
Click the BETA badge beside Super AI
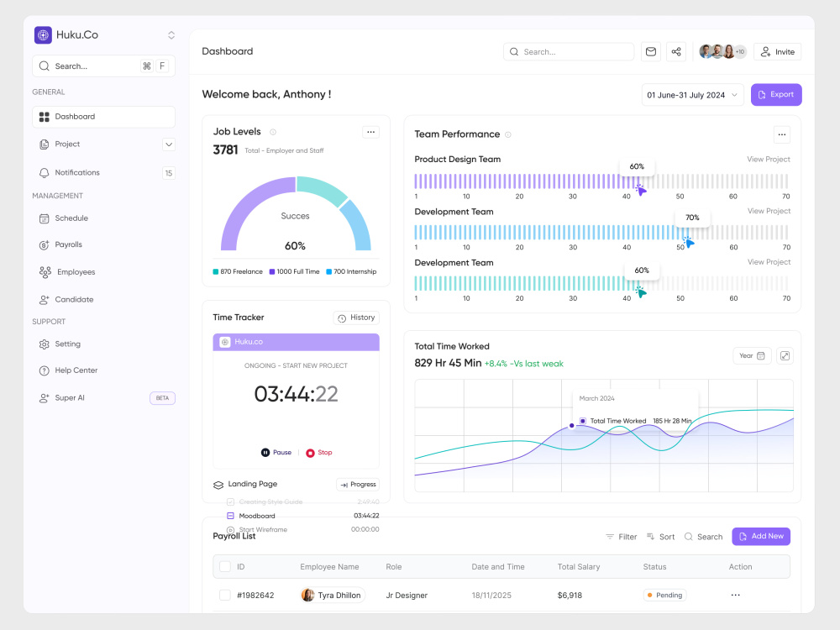[162, 398]
